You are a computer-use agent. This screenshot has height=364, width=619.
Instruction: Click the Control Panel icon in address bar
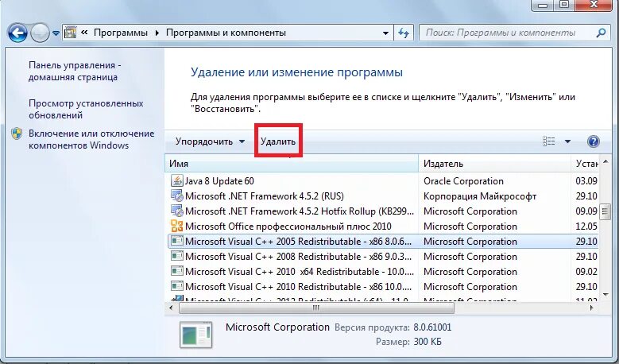pyautogui.click(x=70, y=33)
